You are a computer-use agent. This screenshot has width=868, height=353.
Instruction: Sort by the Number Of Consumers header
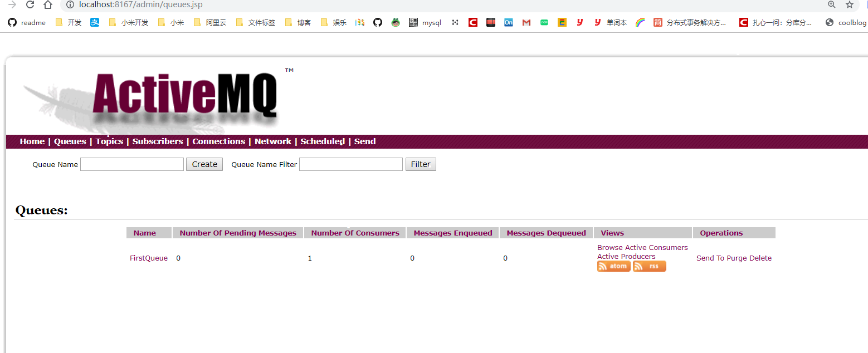point(355,233)
